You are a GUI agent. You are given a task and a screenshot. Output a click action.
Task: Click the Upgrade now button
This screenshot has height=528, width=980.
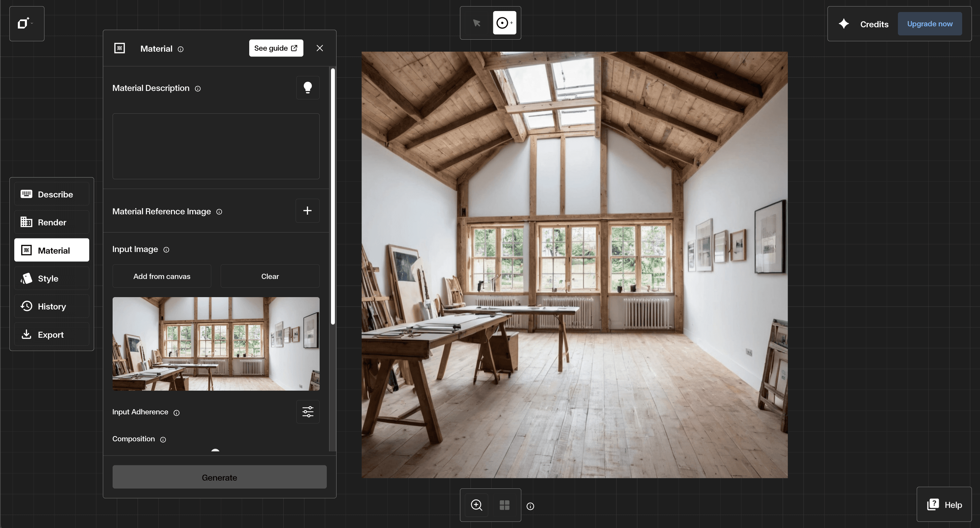[929, 24]
